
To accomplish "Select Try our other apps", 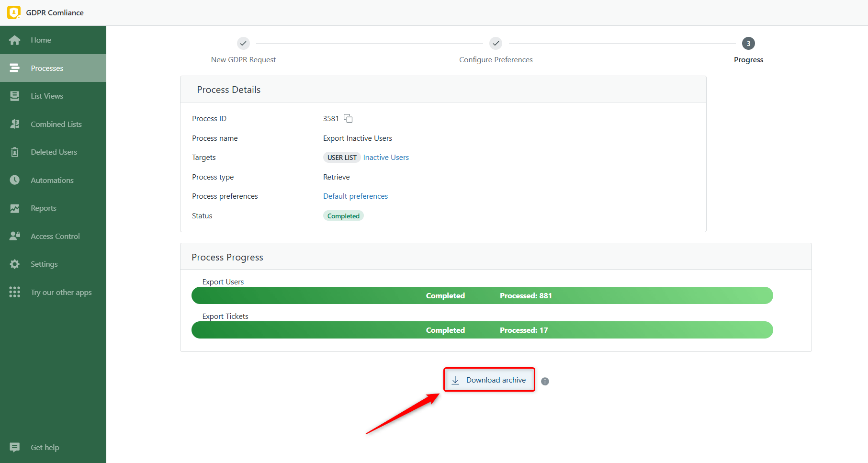I will pos(53,292).
